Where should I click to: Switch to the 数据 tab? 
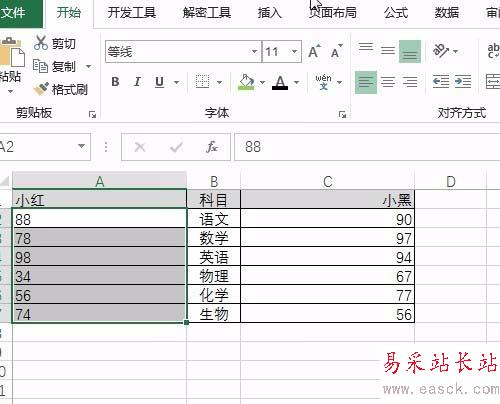pos(447,13)
